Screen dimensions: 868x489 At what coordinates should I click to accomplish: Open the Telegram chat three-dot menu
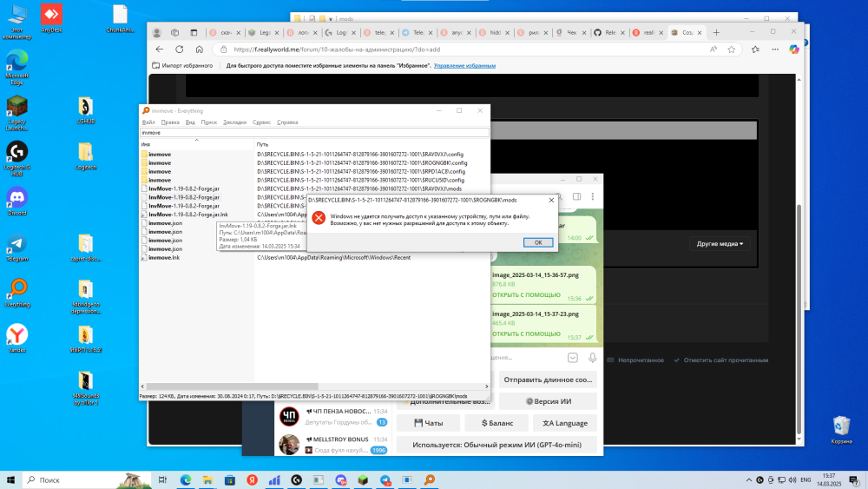tap(592, 196)
